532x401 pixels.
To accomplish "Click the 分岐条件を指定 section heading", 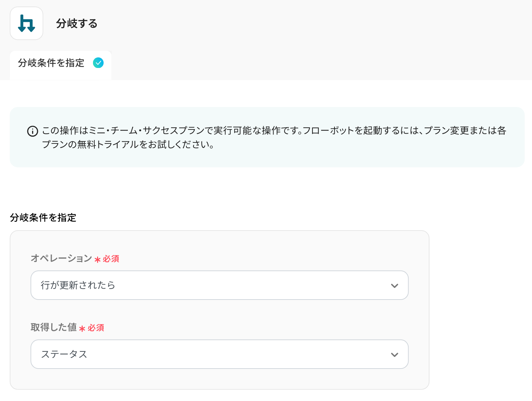I will (43, 218).
